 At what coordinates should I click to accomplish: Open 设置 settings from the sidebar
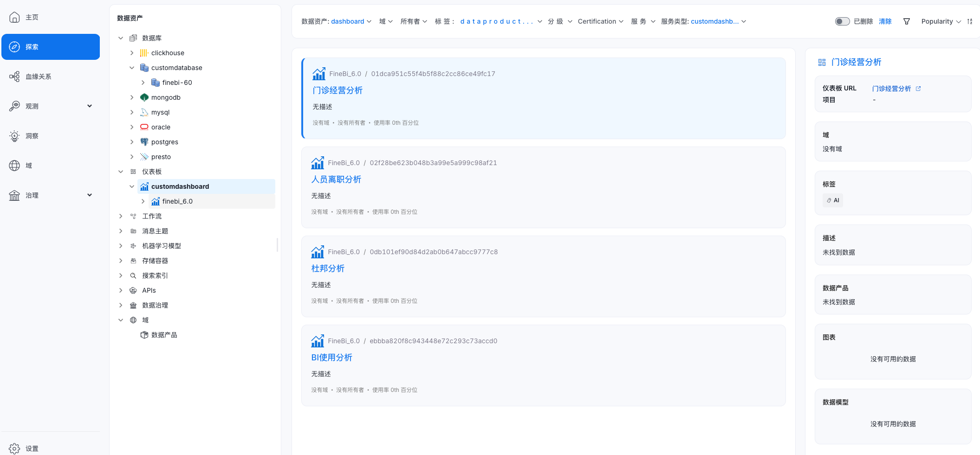pos(14,448)
